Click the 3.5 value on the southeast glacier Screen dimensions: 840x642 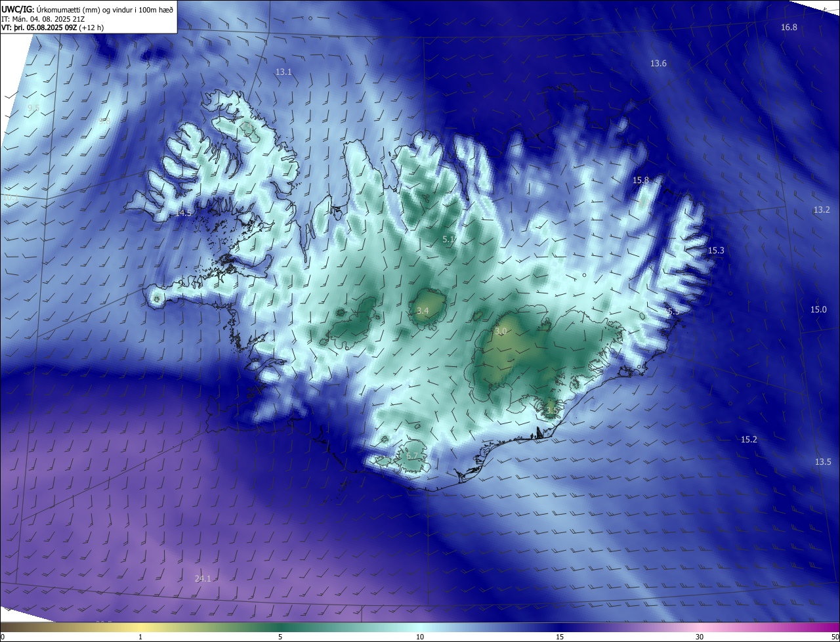[x=552, y=410]
